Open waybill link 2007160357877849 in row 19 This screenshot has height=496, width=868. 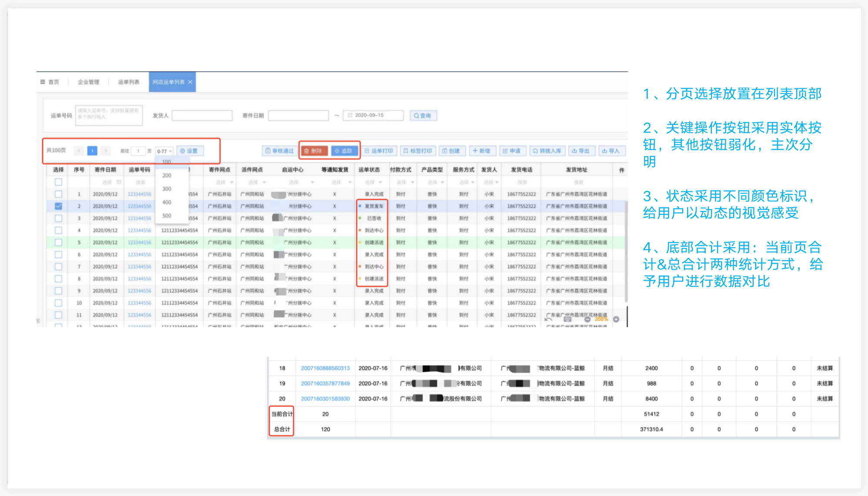[325, 383]
